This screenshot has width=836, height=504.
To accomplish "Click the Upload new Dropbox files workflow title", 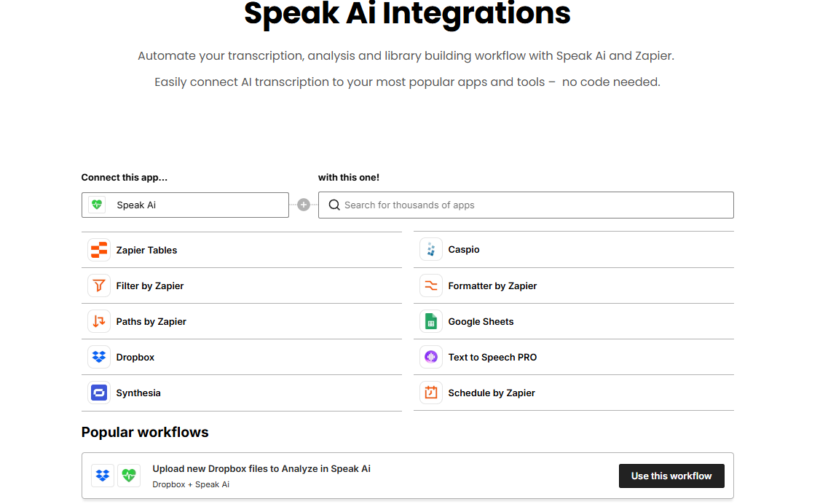I will click(x=261, y=469).
